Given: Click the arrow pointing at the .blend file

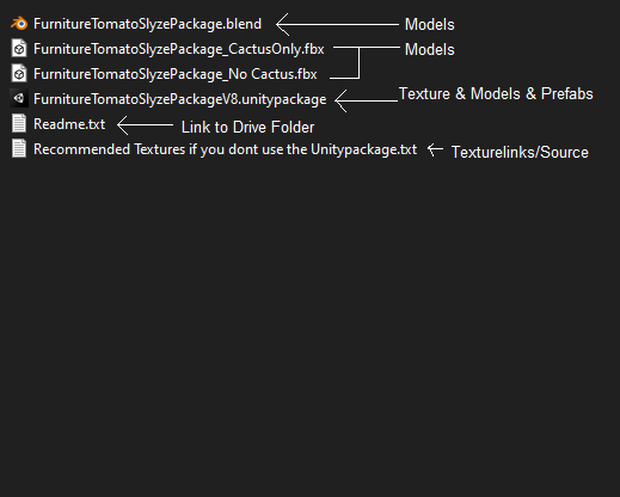Looking at the screenshot, I should point(337,25).
